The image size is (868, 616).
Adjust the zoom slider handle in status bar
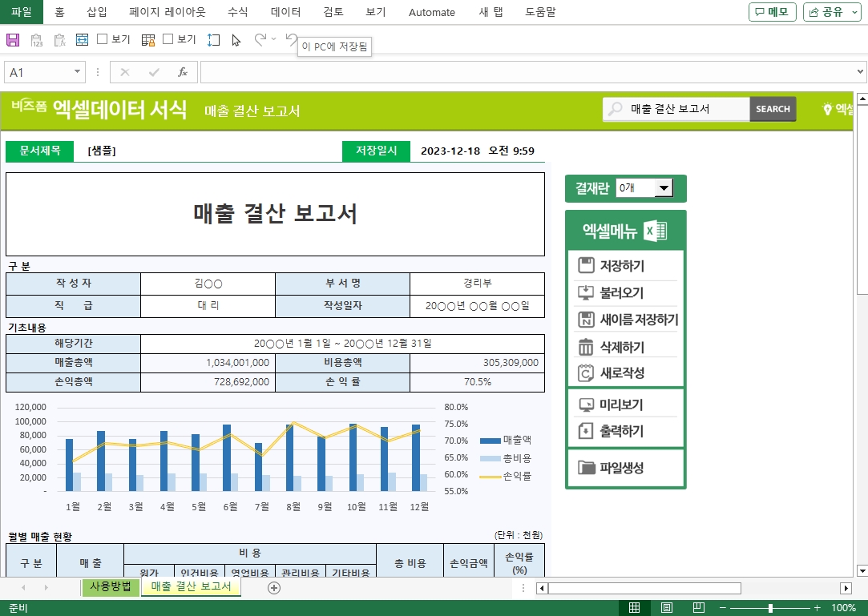coord(770,608)
